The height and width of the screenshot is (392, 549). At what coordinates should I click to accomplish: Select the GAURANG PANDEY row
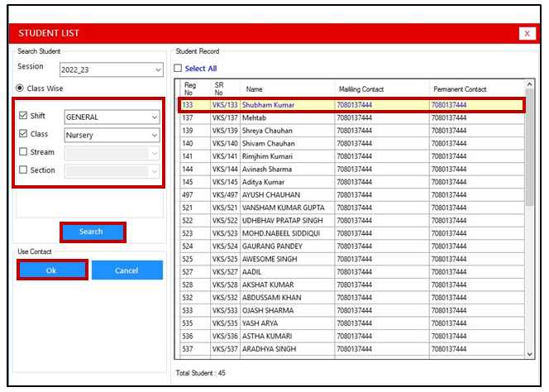click(x=352, y=246)
